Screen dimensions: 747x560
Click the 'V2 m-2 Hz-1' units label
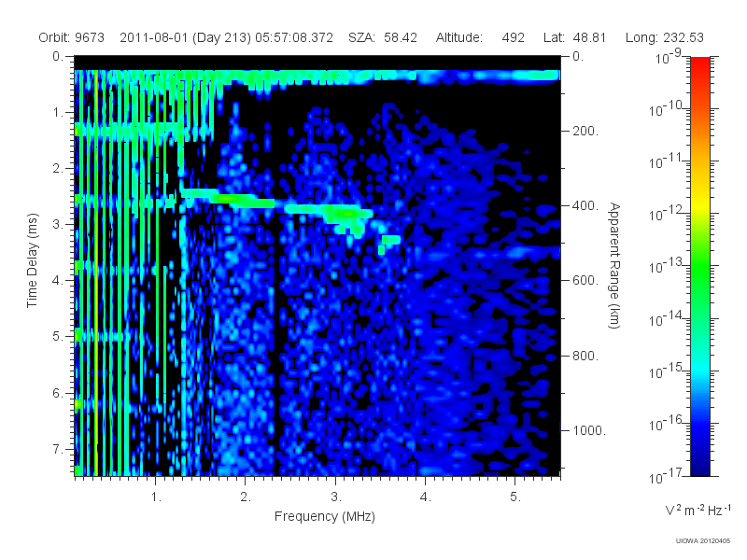tap(698, 510)
